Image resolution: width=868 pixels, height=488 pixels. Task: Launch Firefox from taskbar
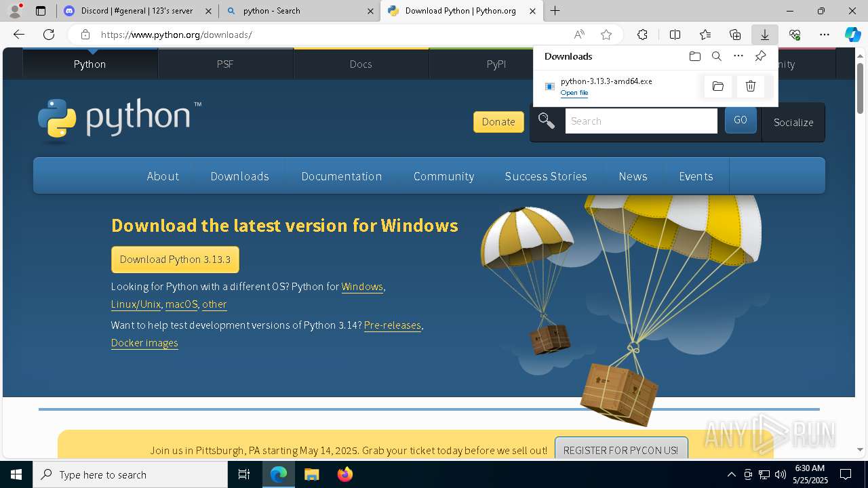344,474
